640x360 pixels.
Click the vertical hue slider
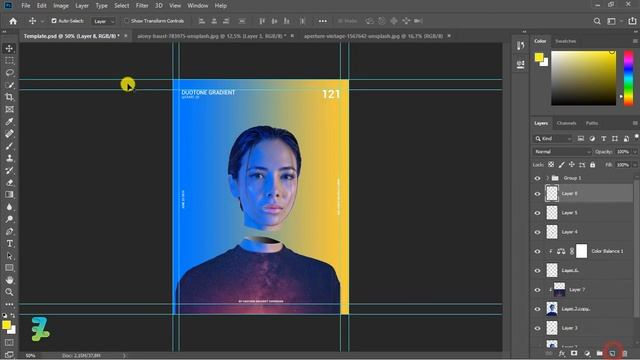[628, 78]
